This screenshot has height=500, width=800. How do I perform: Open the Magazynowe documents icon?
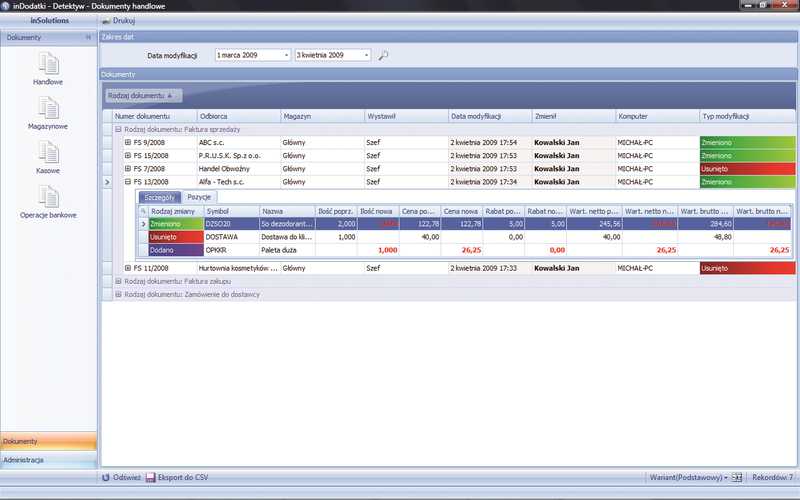click(x=48, y=113)
